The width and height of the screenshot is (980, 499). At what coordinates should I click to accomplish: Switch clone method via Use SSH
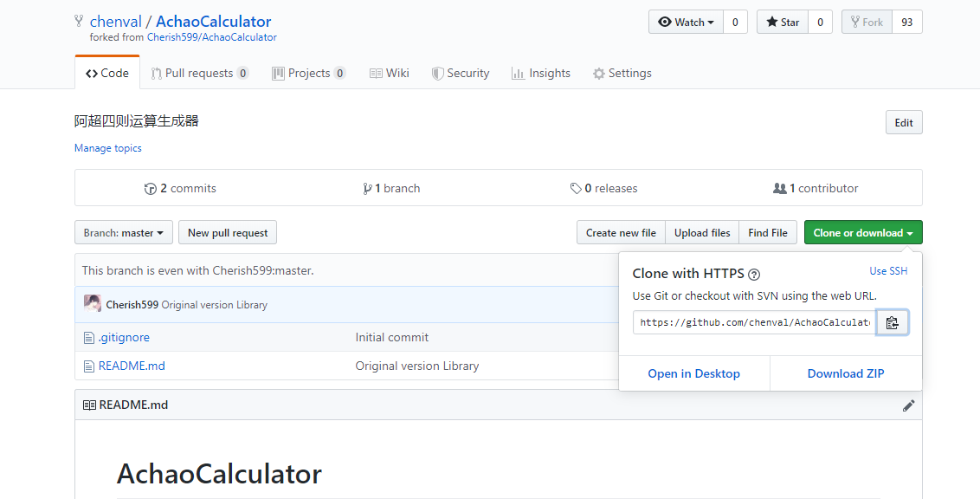click(888, 271)
